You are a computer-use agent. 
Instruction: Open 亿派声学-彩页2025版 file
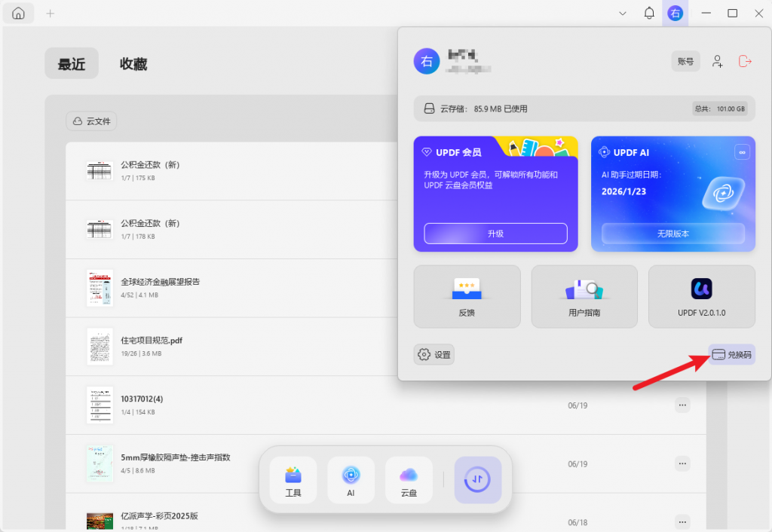tap(386, 512)
